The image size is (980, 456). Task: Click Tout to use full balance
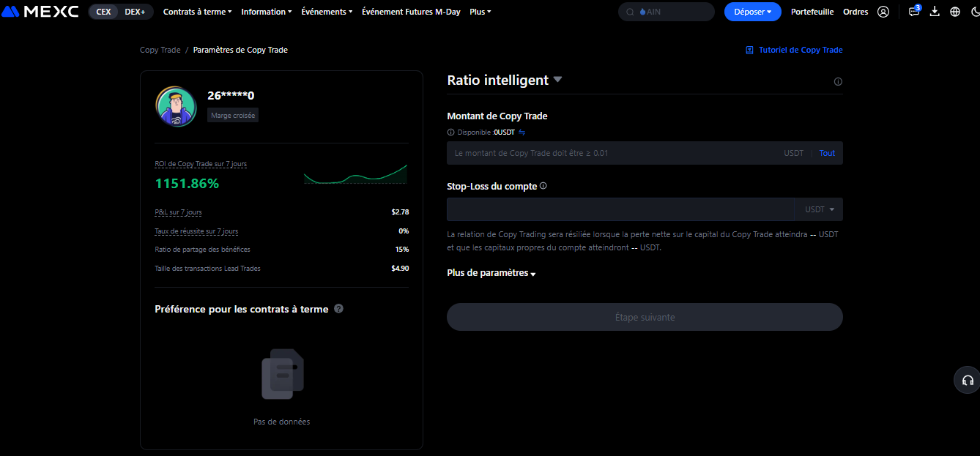[827, 153]
